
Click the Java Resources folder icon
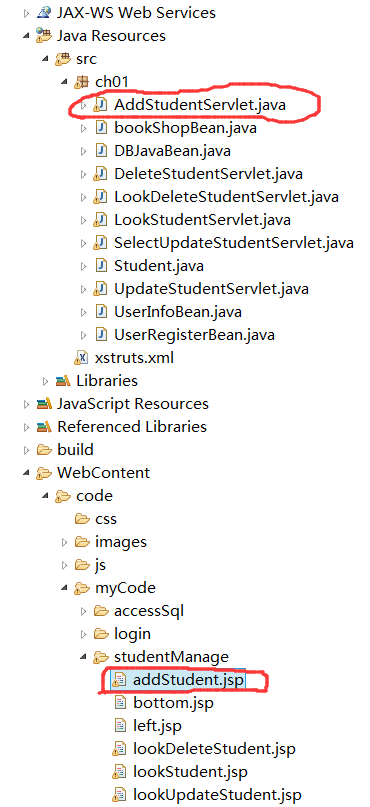(x=44, y=36)
